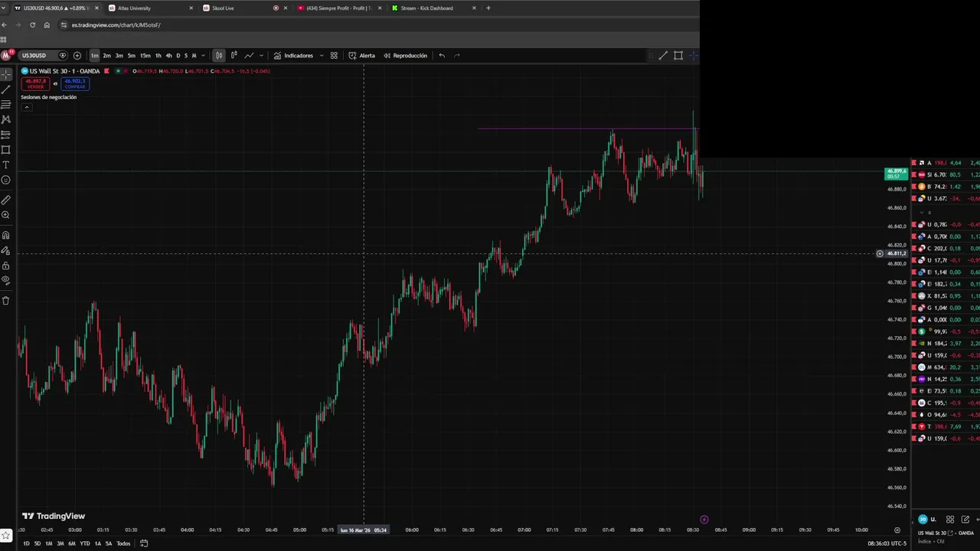
Task: Open the pattern drawing tools
Action: (5, 119)
